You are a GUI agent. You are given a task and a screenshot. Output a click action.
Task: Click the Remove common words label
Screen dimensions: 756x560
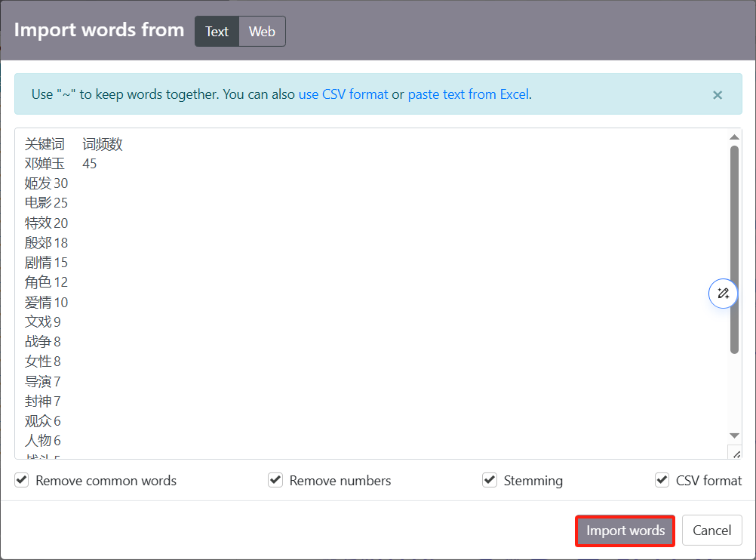click(x=106, y=481)
